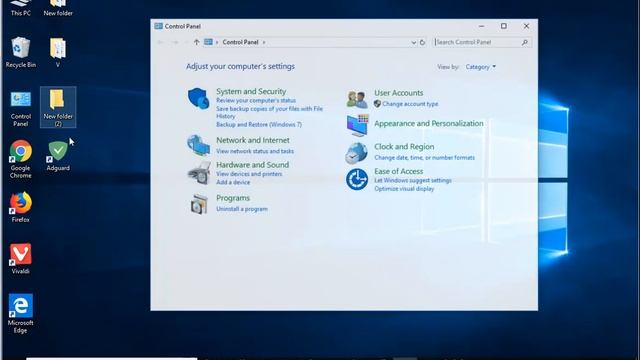Click the Up arrow navigation button
This screenshot has width=640, height=360.
[x=196, y=42]
